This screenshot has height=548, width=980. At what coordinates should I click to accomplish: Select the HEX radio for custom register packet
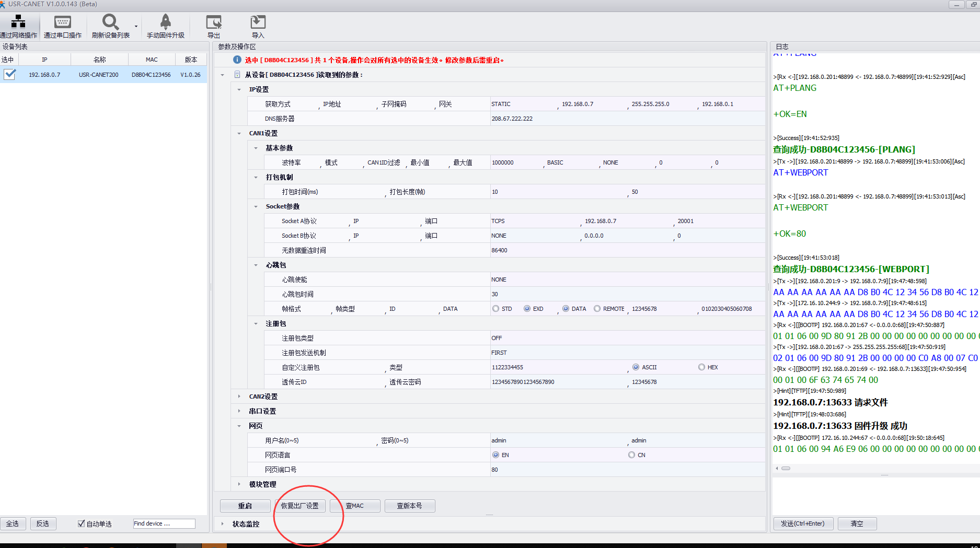(701, 367)
